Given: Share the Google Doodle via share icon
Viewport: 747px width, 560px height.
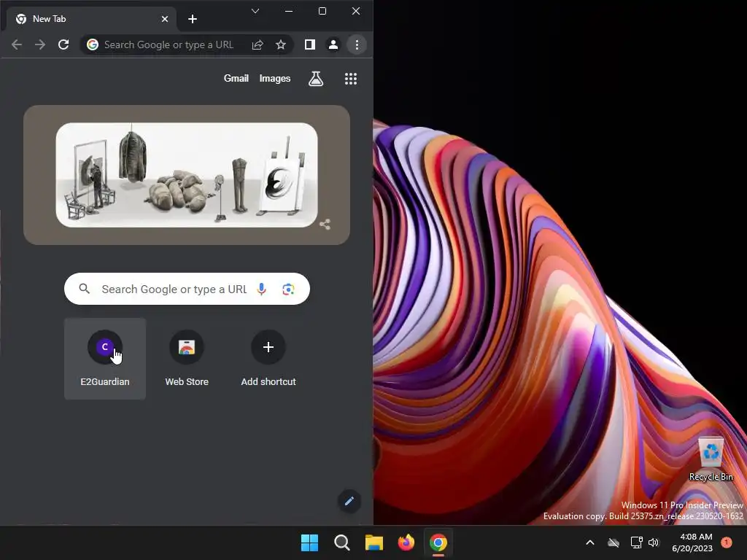Looking at the screenshot, I should tap(325, 225).
